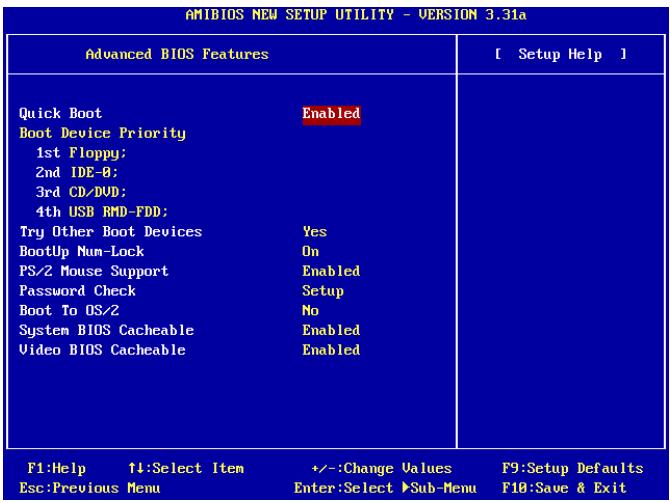Image resolution: width=670 pixels, height=503 pixels.
Task: Toggle the On value for BootUp Num-Lock
Action: 311,252
